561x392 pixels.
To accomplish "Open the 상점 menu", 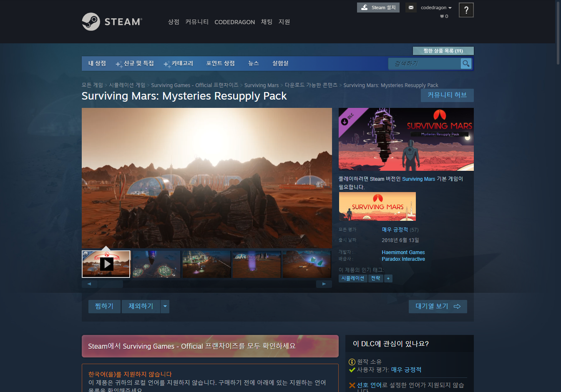I will click(x=174, y=22).
